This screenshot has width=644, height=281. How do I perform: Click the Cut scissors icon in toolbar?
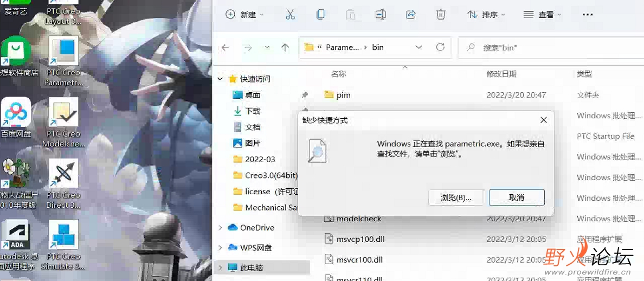[x=290, y=15]
